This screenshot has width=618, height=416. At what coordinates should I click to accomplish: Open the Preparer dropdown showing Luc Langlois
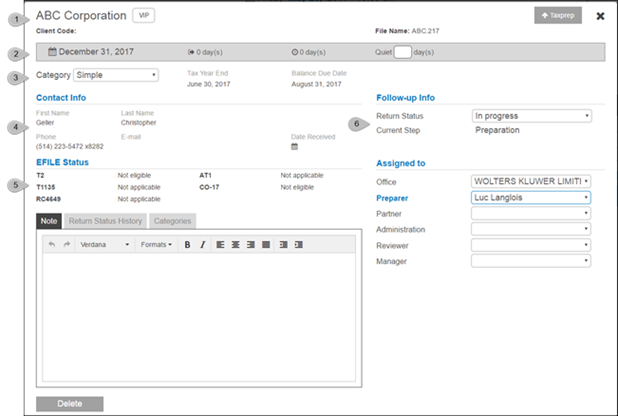click(x=530, y=198)
